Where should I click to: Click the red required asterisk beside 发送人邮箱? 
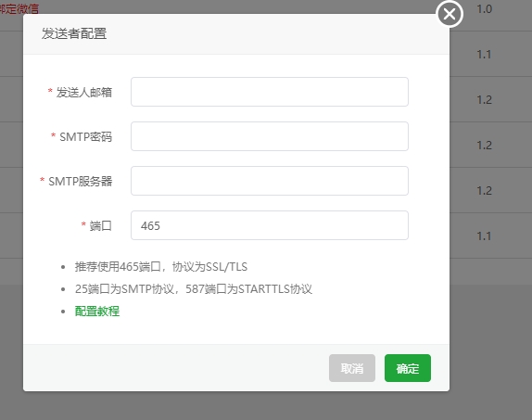pos(50,91)
